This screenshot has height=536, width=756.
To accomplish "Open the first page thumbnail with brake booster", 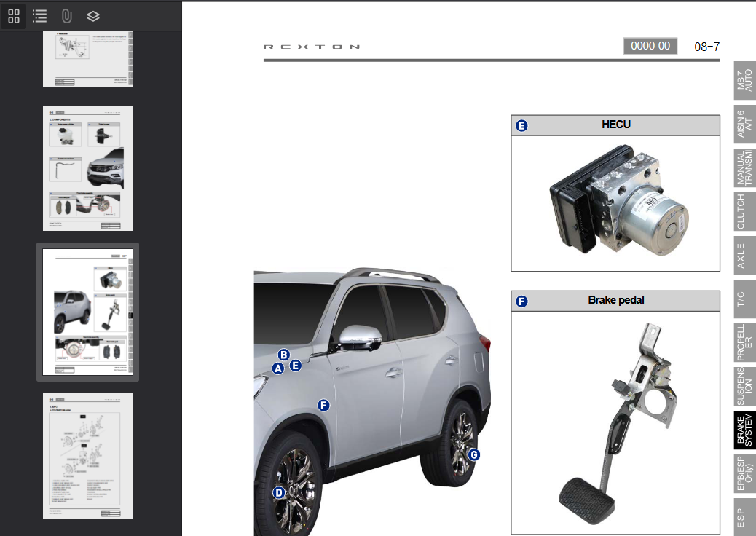I will pos(87,59).
